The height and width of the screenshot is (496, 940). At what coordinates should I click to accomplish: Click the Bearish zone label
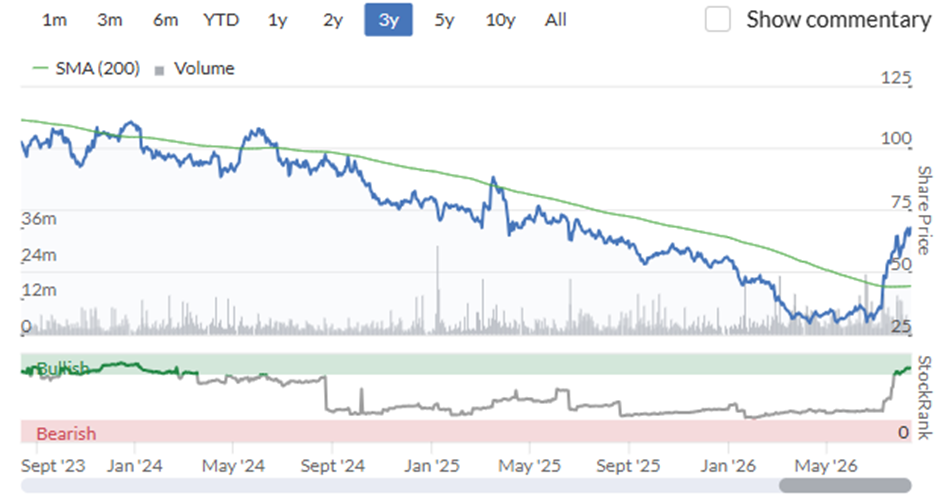coord(66,433)
